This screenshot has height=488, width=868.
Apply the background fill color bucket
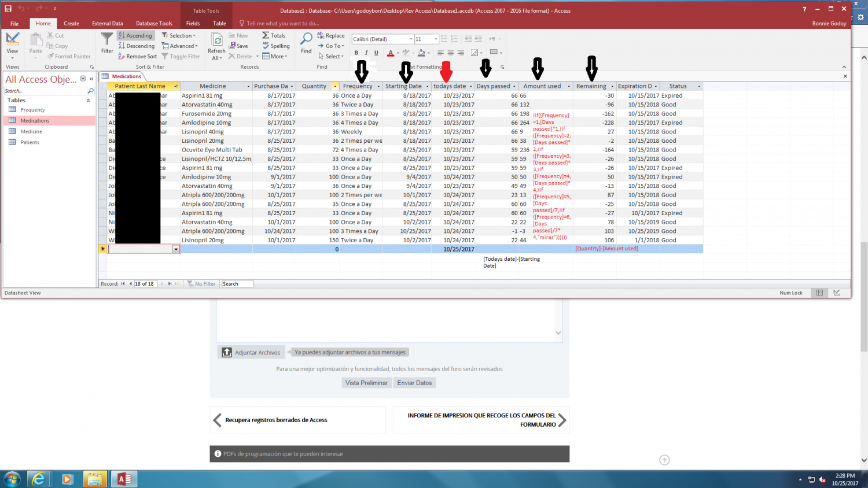click(421, 53)
